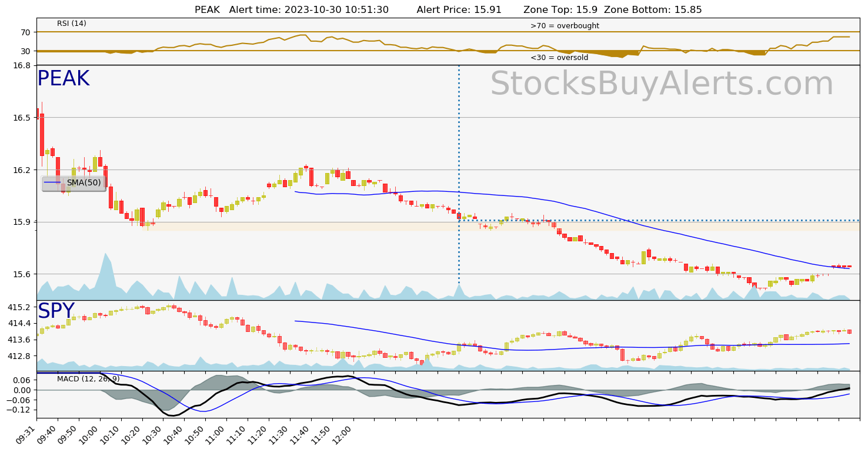
Task: Click 'Zone Bottom: 15.85' in the title
Action: [653, 10]
